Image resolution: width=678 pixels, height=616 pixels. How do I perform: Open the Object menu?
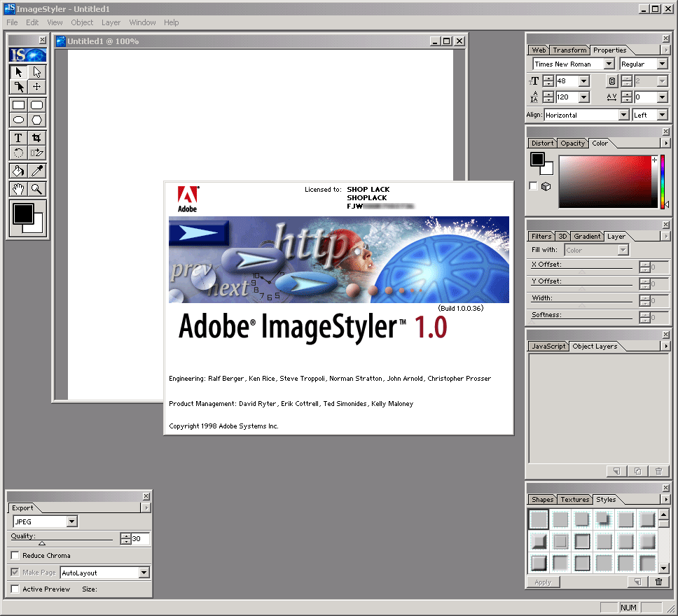[x=82, y=22]
